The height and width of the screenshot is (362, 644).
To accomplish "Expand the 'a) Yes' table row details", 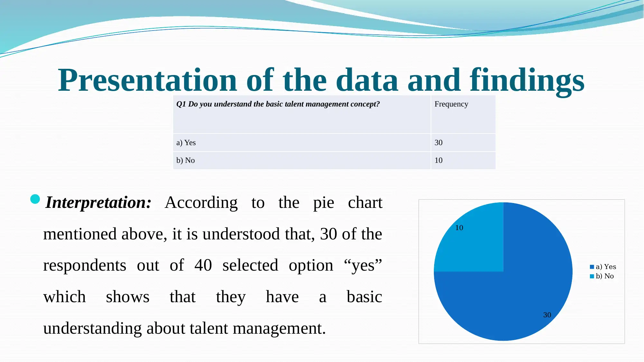I will coord(302,142).
